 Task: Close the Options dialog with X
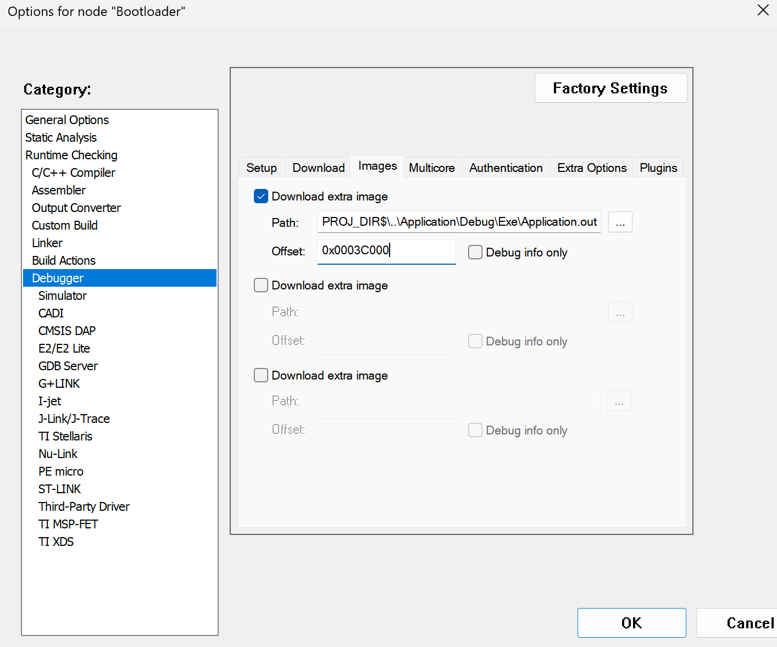coord(763,10)
